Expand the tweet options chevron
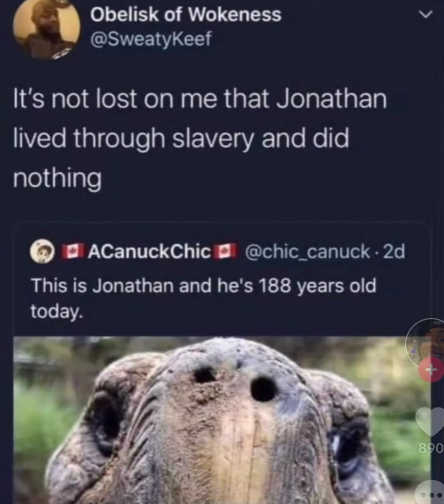444x504 pixels. [426, 14]
